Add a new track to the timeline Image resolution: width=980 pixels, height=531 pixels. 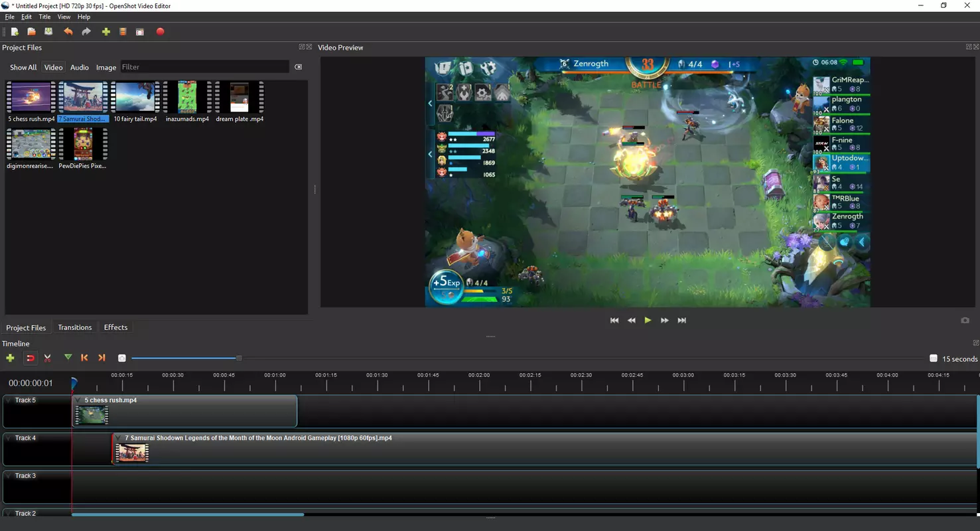[10, 358]
